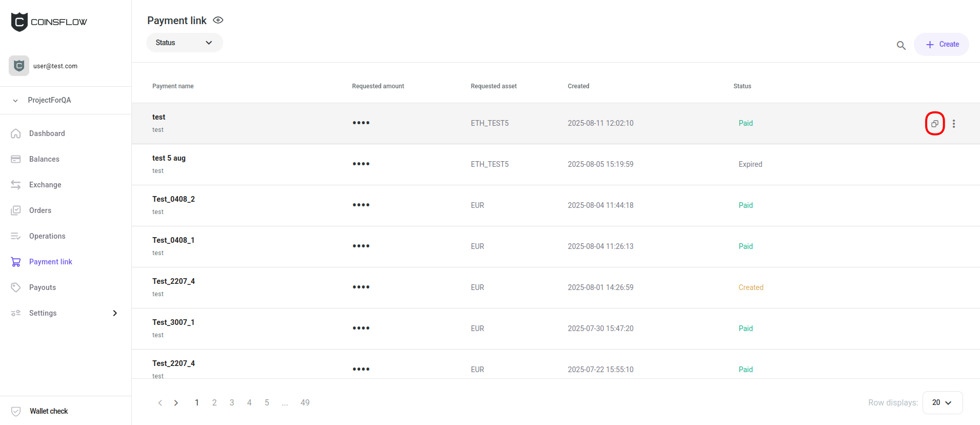
Task: Expand the ProjectForQA project selector
Action: [49, 100]
